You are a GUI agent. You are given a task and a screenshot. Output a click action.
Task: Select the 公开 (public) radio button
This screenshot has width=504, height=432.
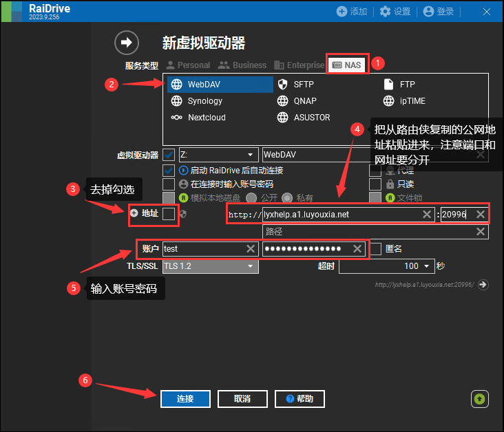[x=251, y=198]
